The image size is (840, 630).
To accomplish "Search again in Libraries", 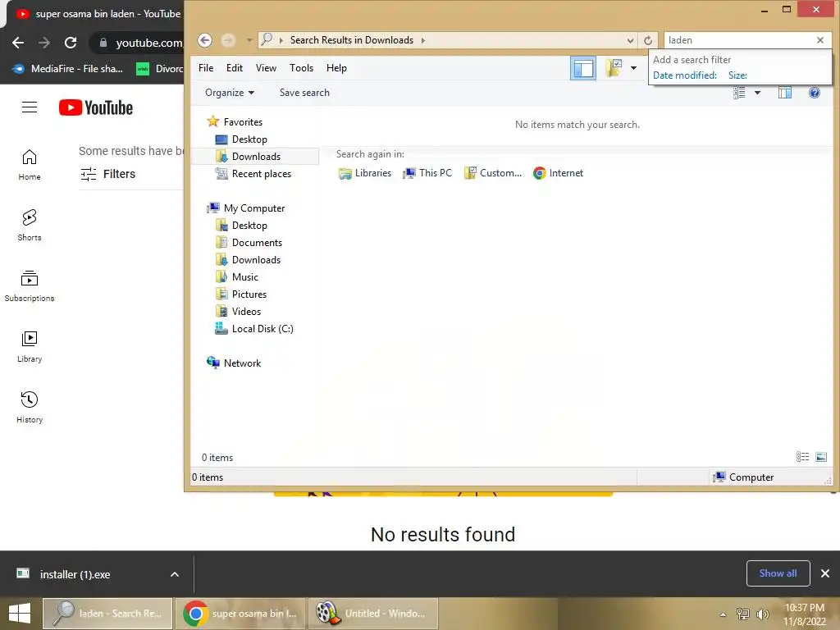I will pos(365,173).
